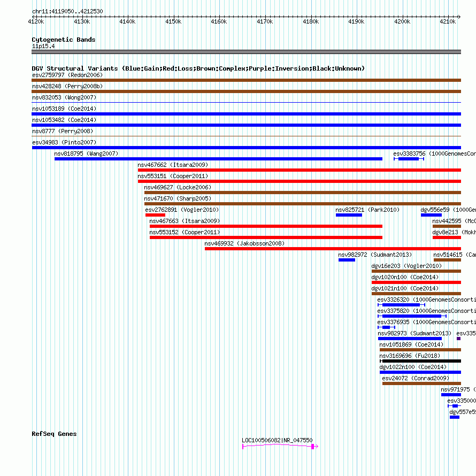Open nsv553151 (Cooper2011) variant label
The height and width of the screenshot is (476, 476).
pos(173,176)
